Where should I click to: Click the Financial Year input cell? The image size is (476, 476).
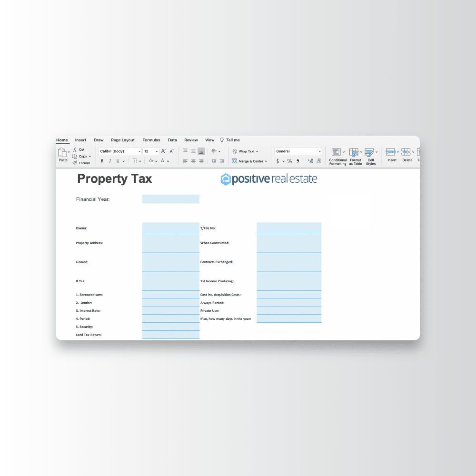(170, 198)
